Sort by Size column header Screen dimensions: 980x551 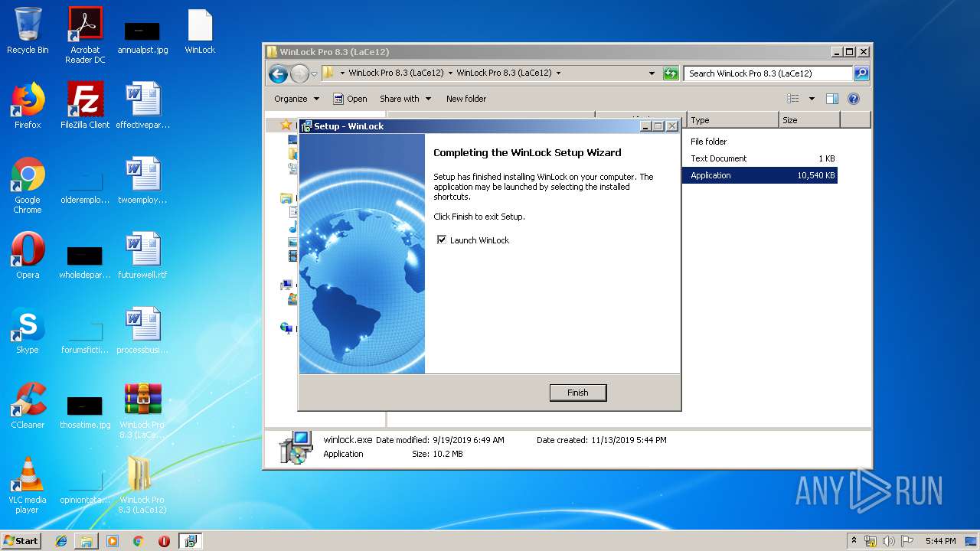[809, 120]
